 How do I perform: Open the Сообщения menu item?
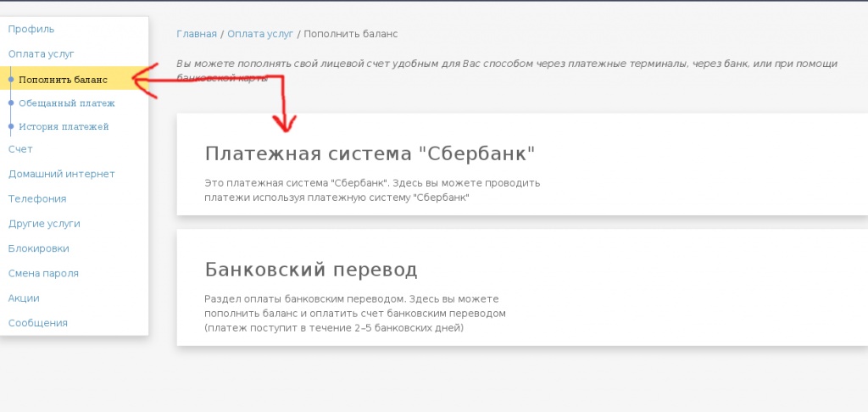coord(37,323)
